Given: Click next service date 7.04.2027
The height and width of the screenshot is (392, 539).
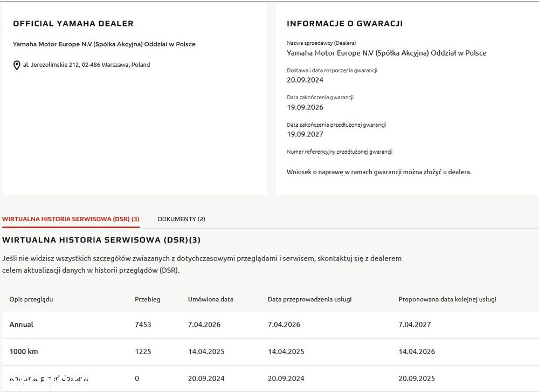Looking at the screenshot, I should click(x=414, y=325).
